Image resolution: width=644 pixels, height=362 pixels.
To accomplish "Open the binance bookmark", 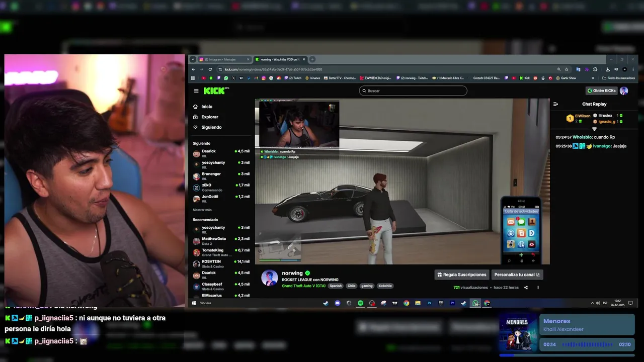I will click(x=312, y=78).
